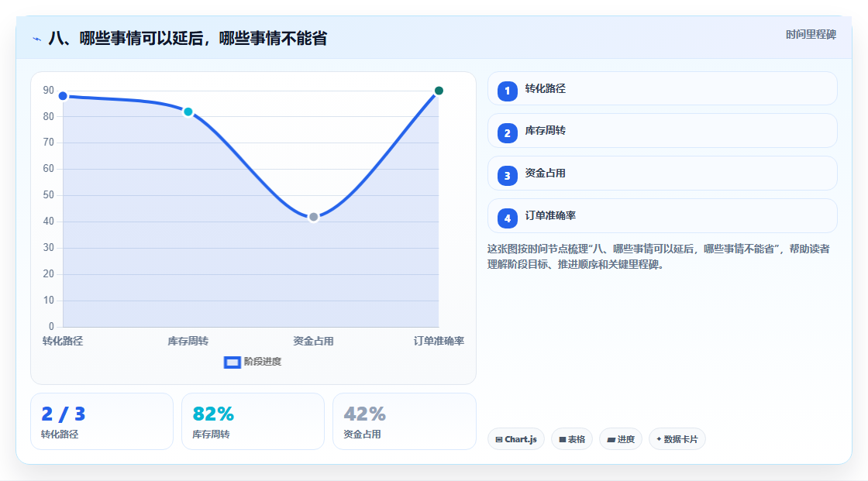
Task: Click the 表格 tag
Action: (572, 439)
